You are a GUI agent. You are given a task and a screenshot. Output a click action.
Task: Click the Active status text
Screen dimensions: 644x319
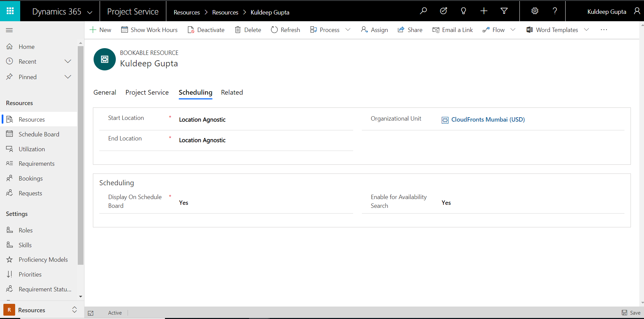click(x=115, y=313)
